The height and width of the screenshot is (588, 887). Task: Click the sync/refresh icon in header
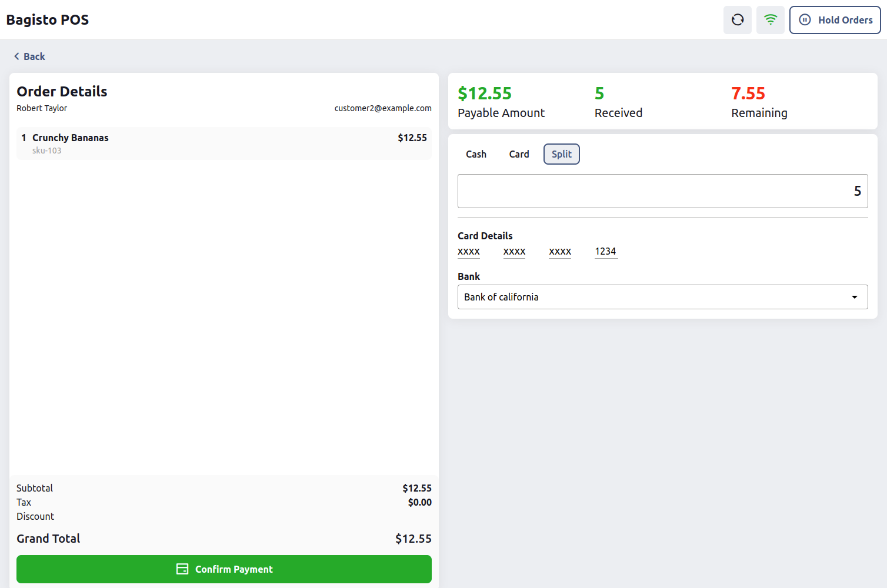point(737,19)
